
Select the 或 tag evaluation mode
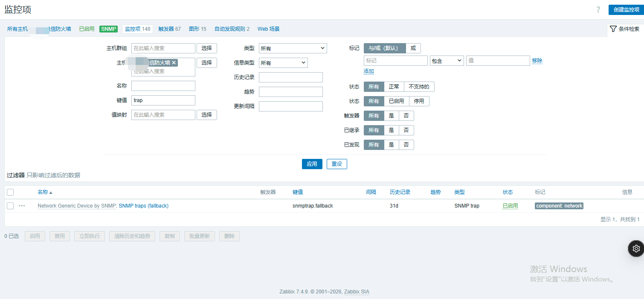[x=413, y=48]
